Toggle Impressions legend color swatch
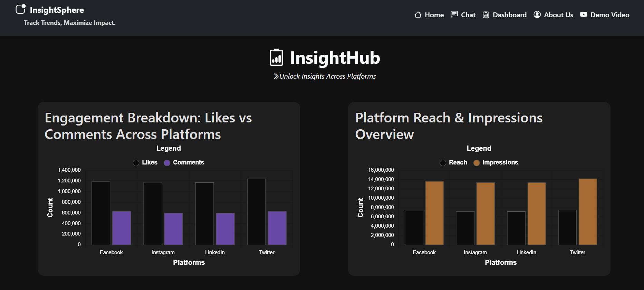The width and height of the screenshot is (644, 290). tap(477, 163)
